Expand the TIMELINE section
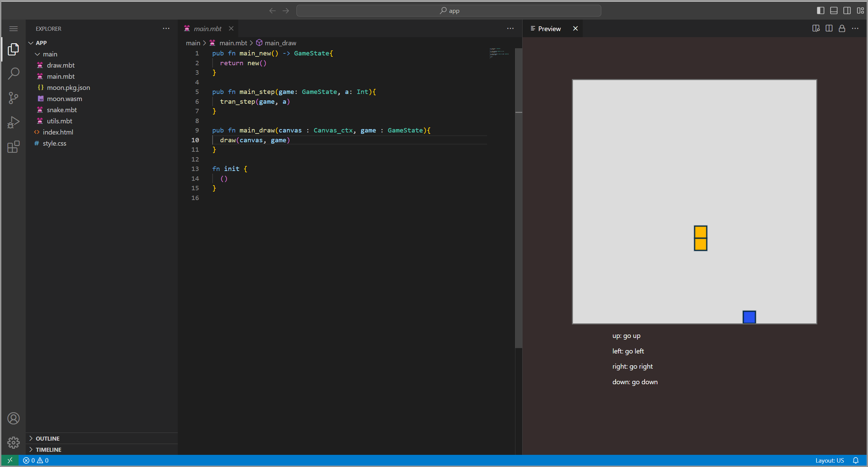Image resolution: width=868 pixels, height=467 pixels. click(48, 449)
